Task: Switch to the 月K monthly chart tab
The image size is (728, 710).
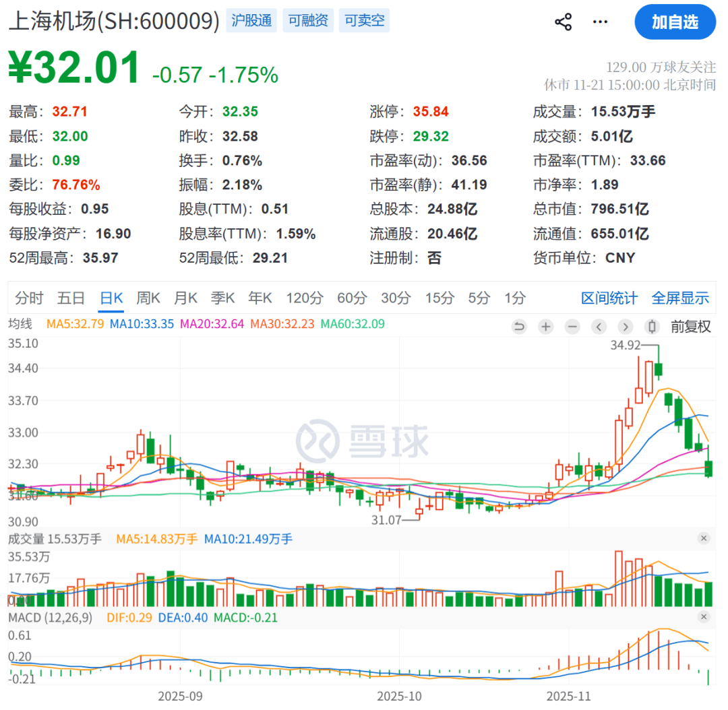Action: click(185, 298)
